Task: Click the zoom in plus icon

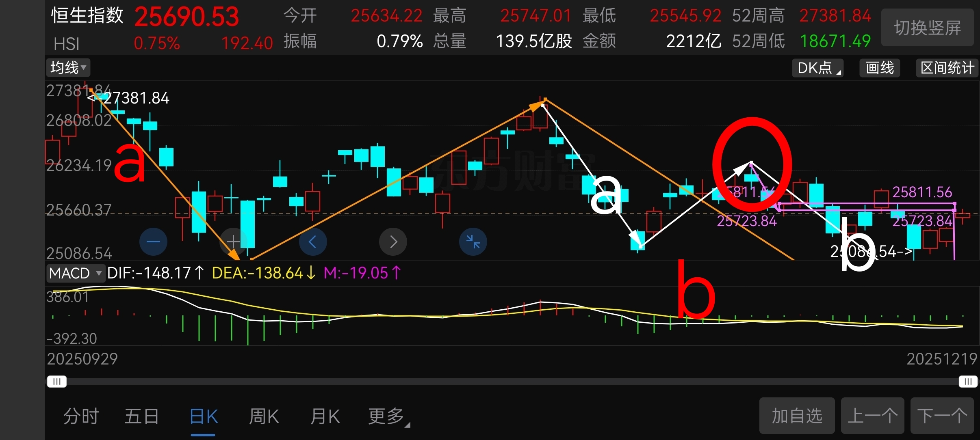Action: (x=233, y=242)
